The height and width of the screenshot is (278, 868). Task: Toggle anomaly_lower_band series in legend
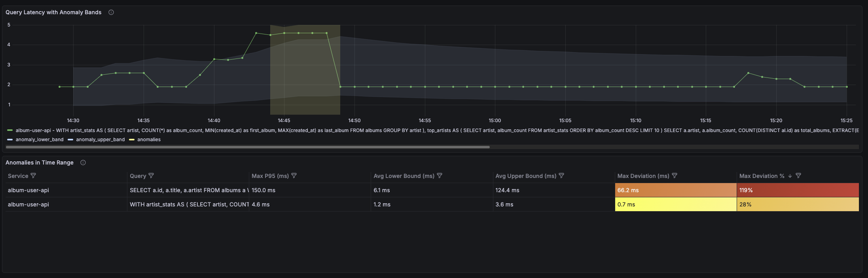pos(39,140)
